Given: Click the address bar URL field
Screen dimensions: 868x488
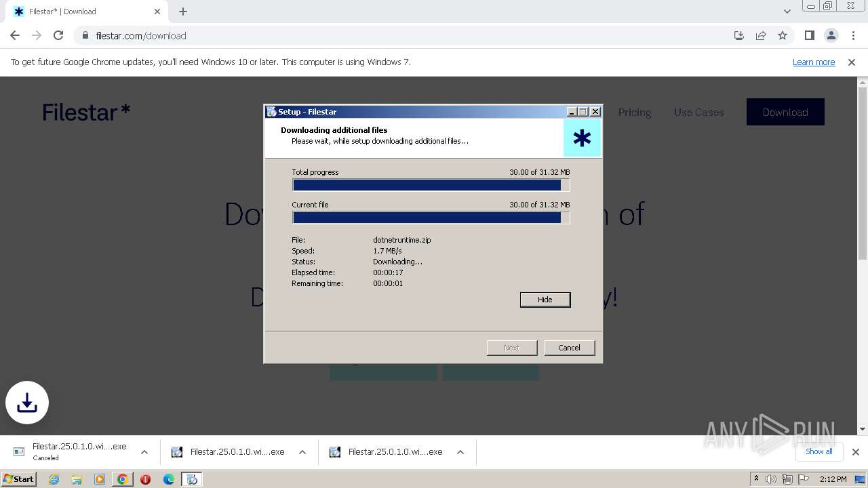Looking at the screenshot, I should [x=407, y=35].
